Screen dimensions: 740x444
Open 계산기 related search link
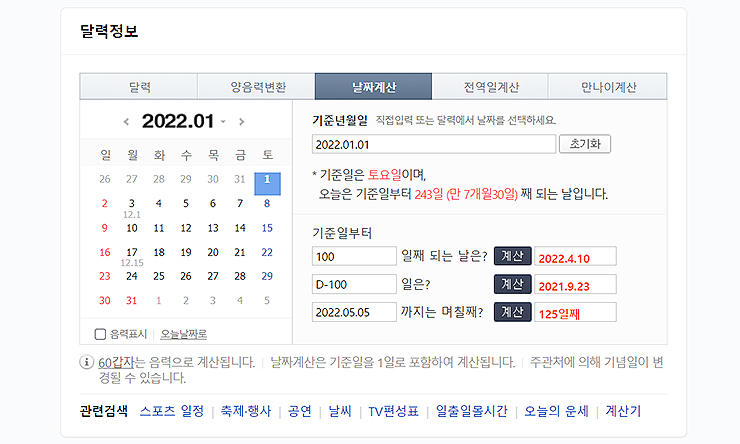pos(623,411)
